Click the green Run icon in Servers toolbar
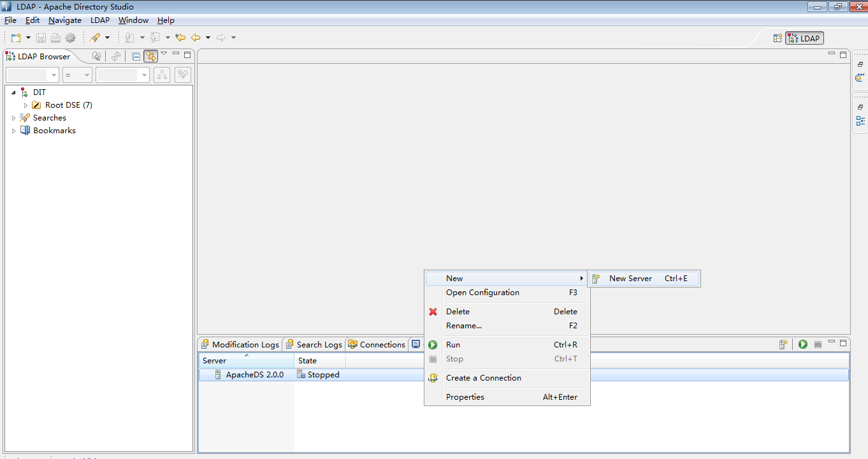This screenshot has width=868, height=459. (x=803, y=344)
